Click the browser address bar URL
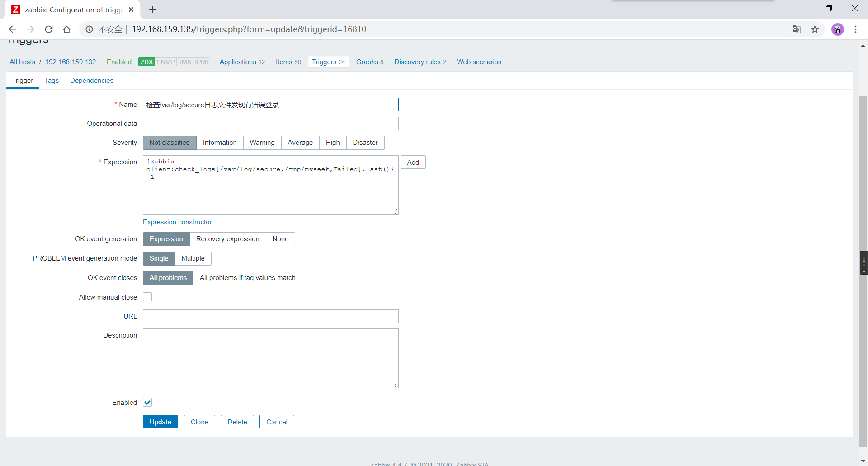Viewport: 868px width, 466px height. pyautogui.click(x=249, y=29)
